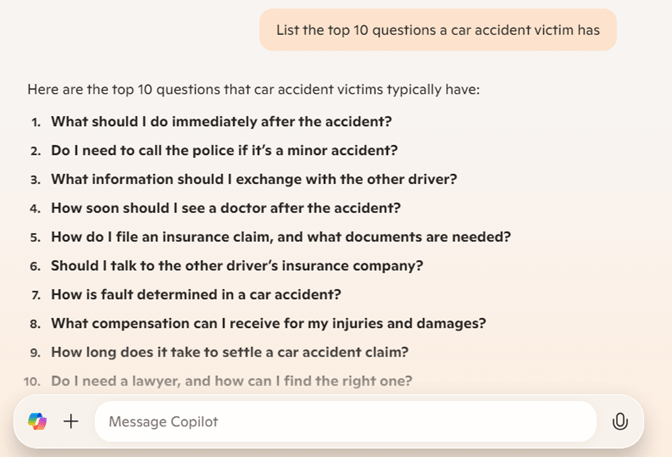
Task: Click the faded list number 10 marker
Action: click(x=32, y=382)
